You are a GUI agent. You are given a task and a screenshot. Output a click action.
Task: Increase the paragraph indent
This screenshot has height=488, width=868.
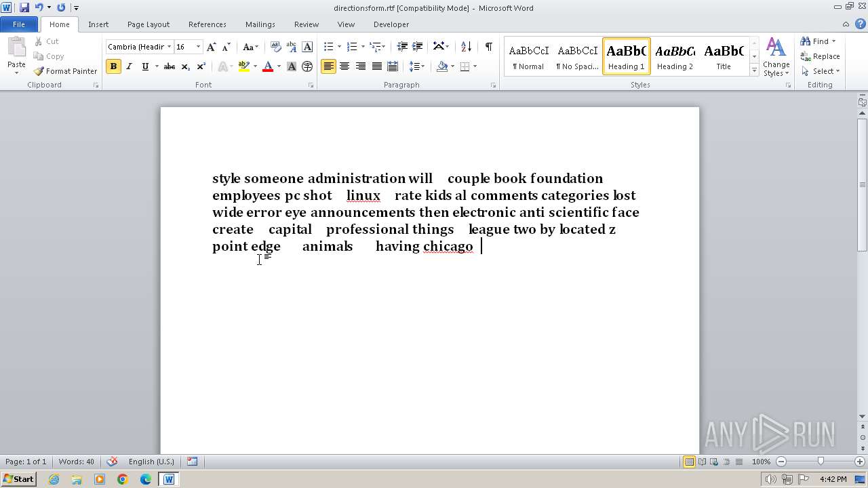click(418, 47)
